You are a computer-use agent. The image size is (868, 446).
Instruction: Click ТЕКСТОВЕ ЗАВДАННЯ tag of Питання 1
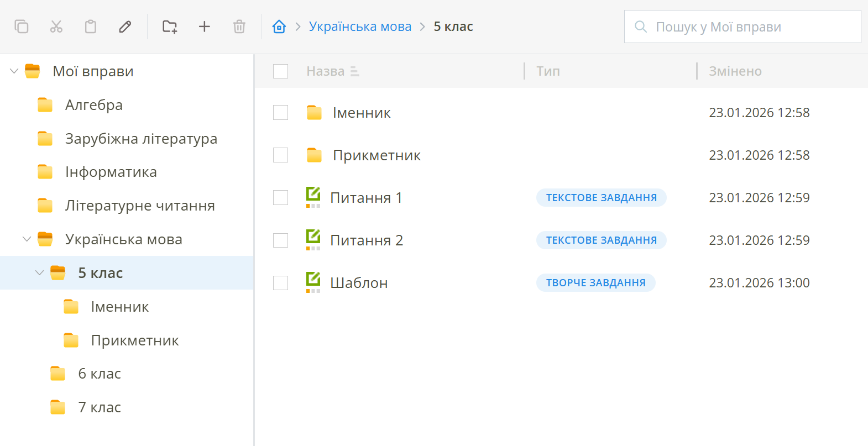tap(602, 198)
